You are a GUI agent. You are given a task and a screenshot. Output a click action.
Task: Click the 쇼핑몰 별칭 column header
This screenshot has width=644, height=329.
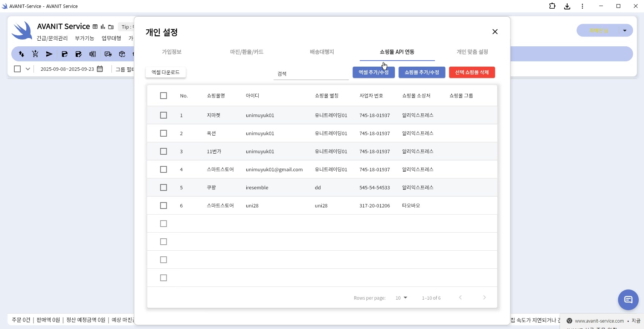(x=327, y=96)
